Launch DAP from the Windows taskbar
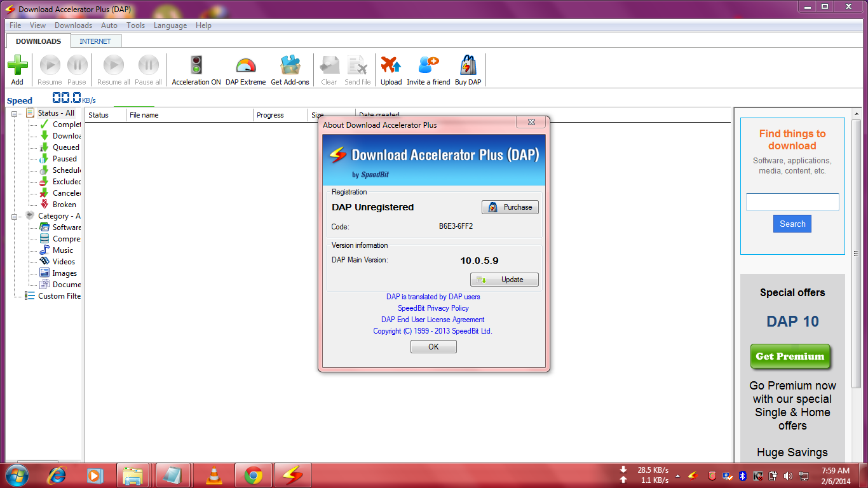The width and height of the screenshot is (868, 488). point(292,475)
